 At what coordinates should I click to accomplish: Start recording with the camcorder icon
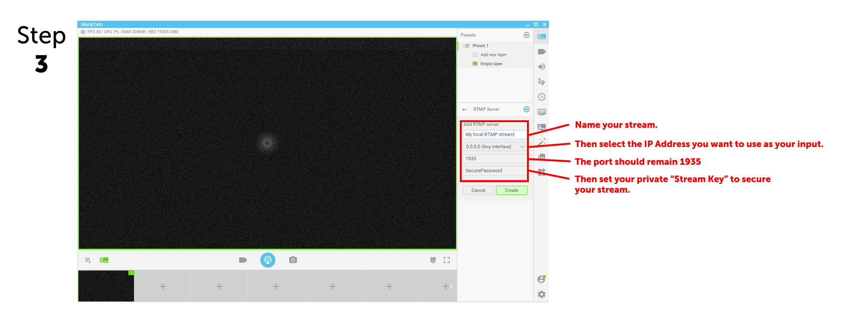[243, 260]
